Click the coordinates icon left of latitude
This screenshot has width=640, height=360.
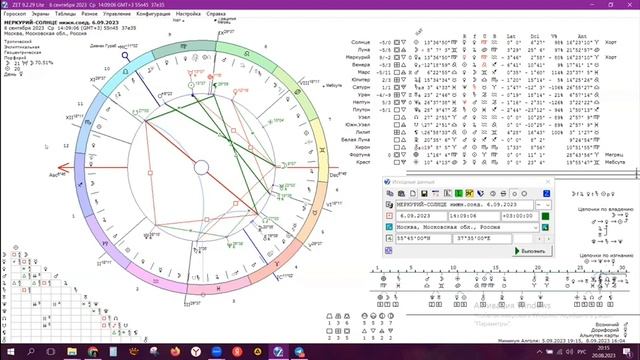(x=389, y=238)
